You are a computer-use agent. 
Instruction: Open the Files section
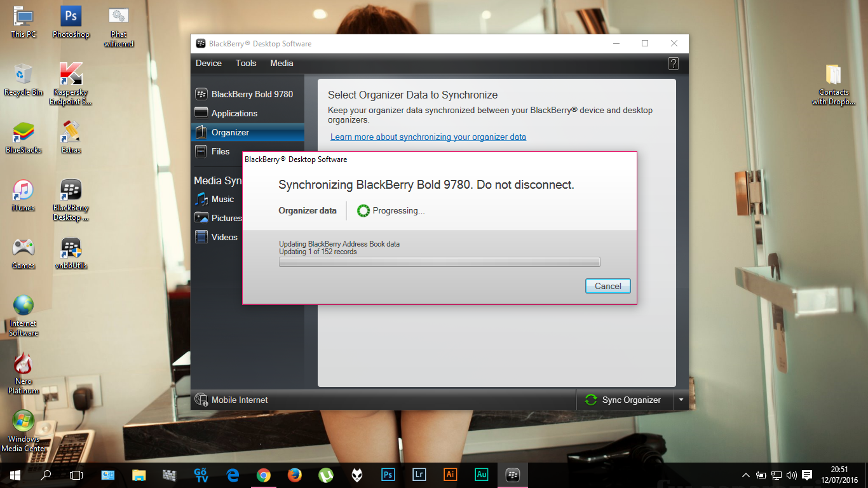[217, 151]
